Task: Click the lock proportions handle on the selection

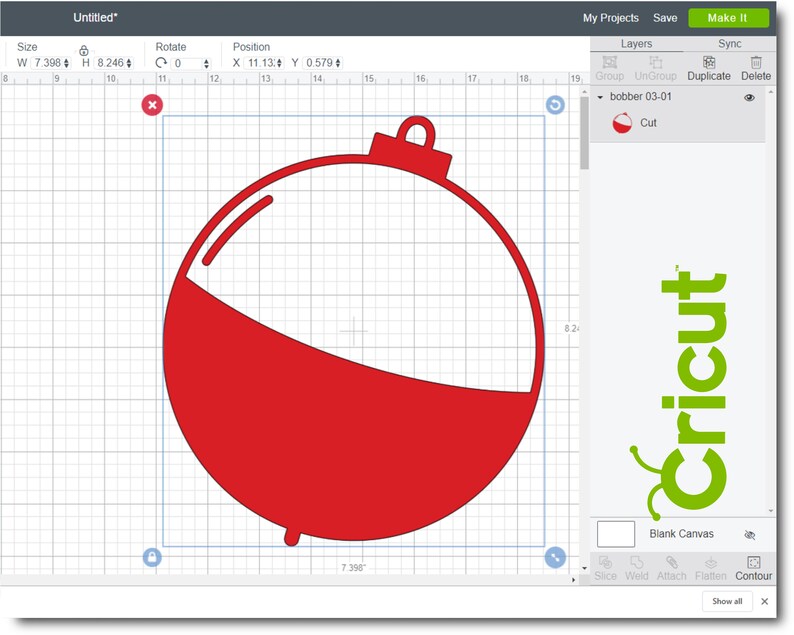Action: point(152,558)
